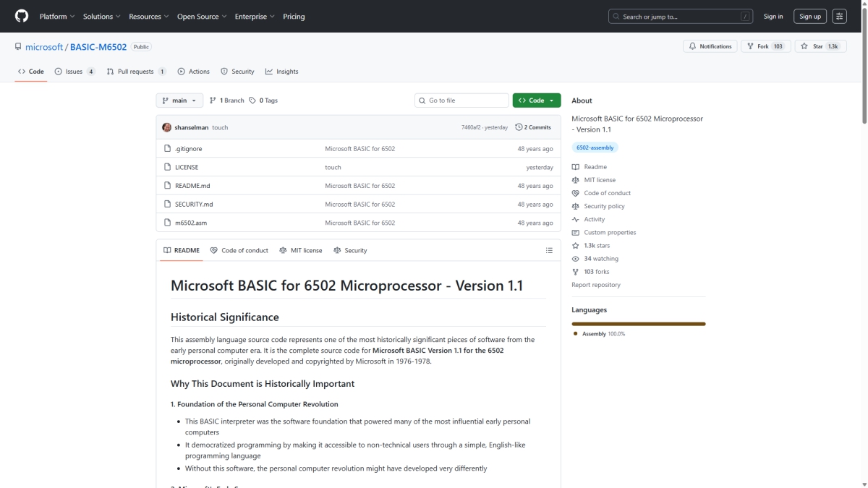Switch to the Actions tab

click(x=194, y=72)
